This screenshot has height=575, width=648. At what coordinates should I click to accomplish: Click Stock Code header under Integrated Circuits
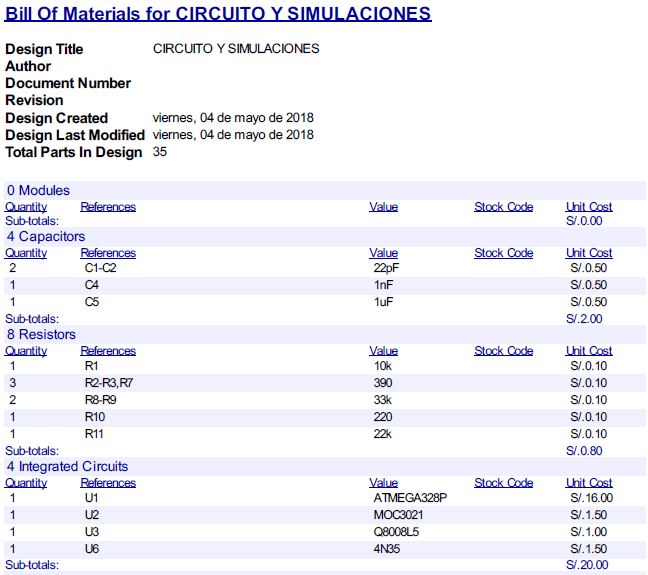click(503, 483)
